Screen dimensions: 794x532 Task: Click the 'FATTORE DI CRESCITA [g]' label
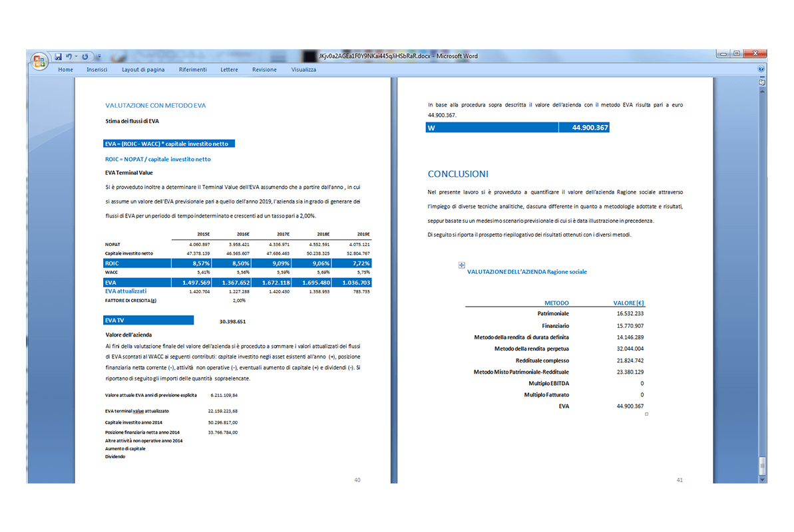click(130, 301)
